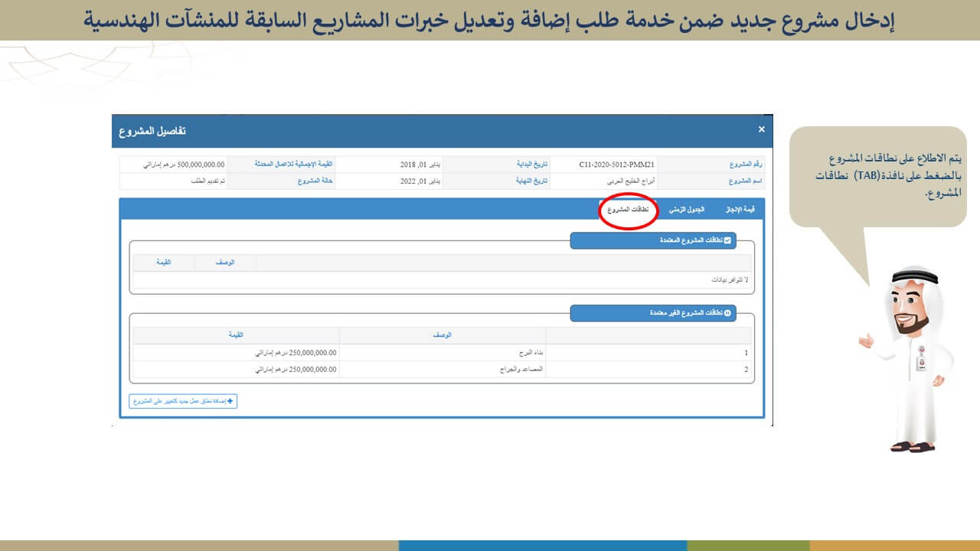Click القيمة column header in approved scopes table
980x551 pixels.
pos(164,262)
